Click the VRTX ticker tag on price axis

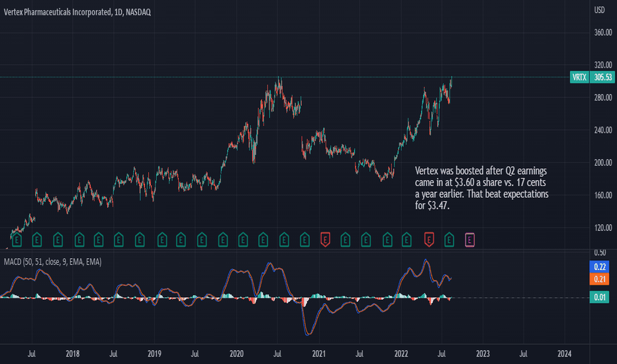(579, 77)
